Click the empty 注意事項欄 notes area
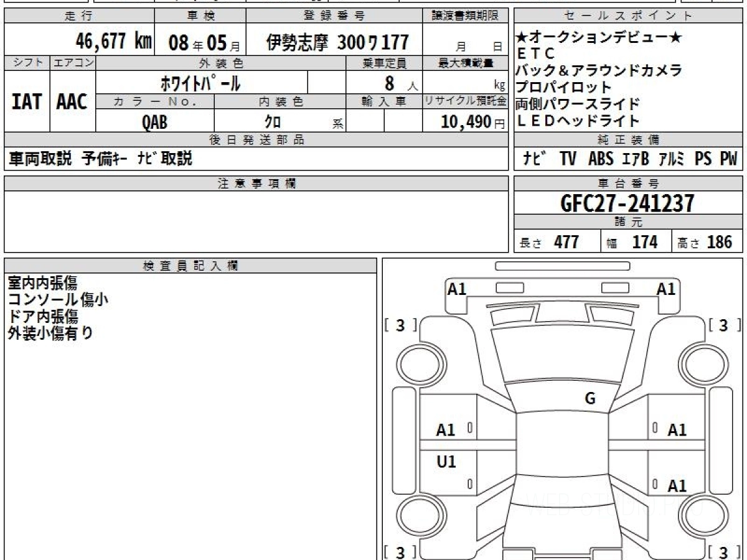The width and height of the screenshot is (747, 560). click(256, 221)
